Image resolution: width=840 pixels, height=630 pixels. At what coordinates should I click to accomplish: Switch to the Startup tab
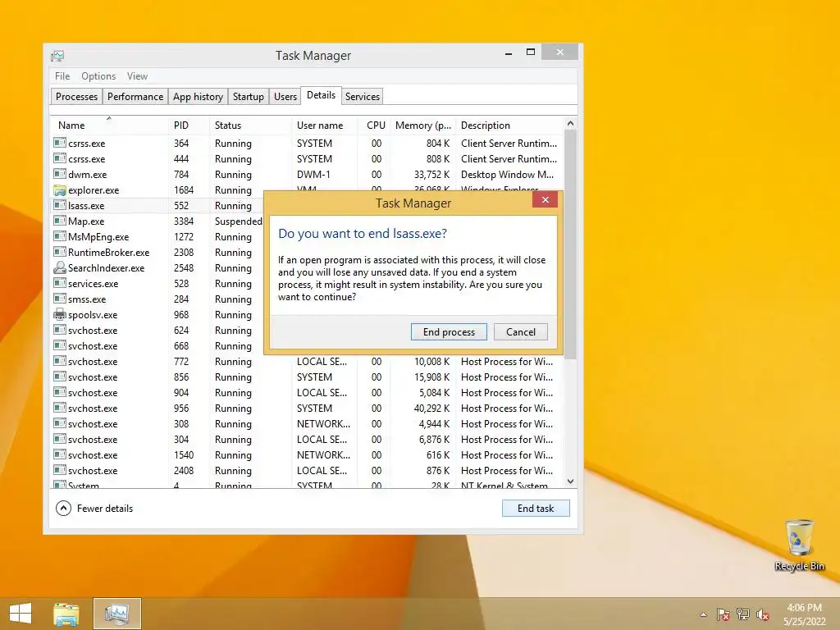pos(248,97)
